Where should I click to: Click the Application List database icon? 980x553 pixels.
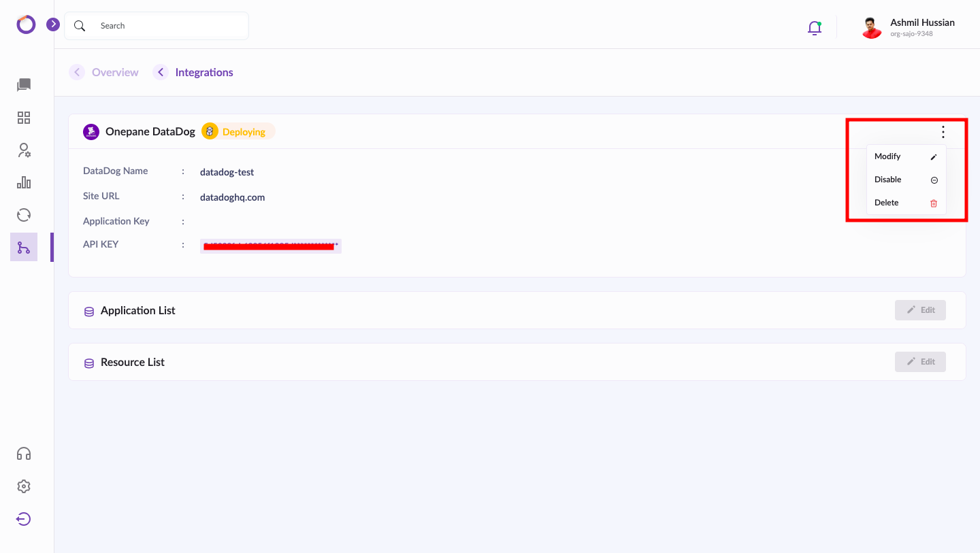tap(89, 312)
